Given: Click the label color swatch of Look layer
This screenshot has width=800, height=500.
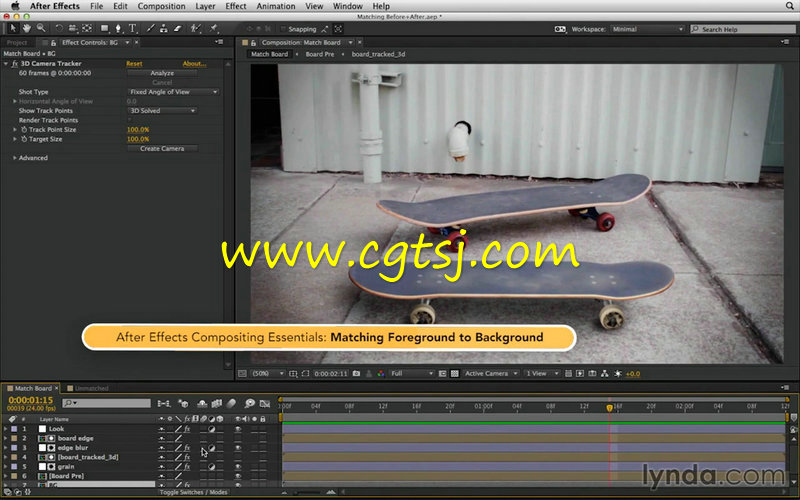Looking at the screenshot, I should point(14,429).
